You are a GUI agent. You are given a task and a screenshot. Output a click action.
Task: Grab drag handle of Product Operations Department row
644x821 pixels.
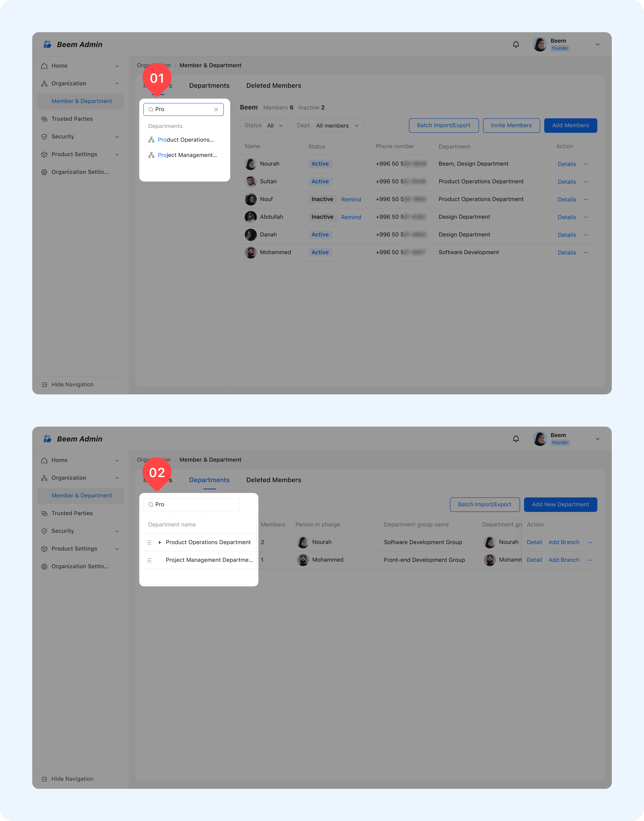(149, 543)
